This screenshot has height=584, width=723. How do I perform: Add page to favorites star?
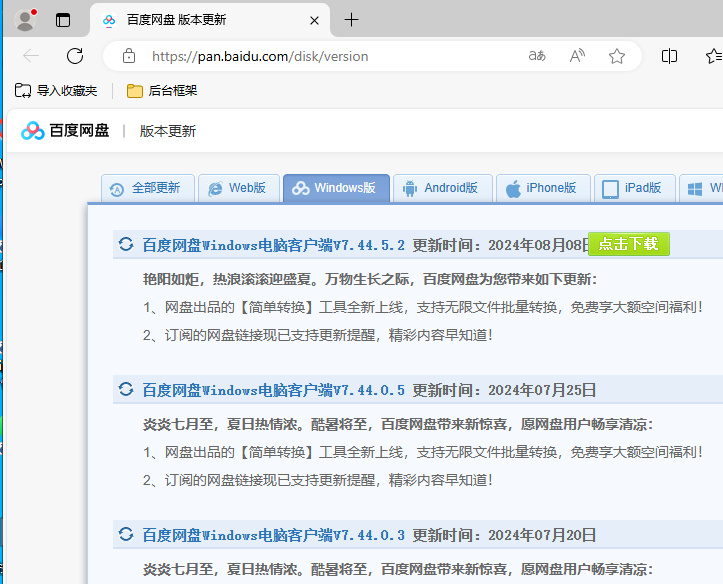click(616, 56)
